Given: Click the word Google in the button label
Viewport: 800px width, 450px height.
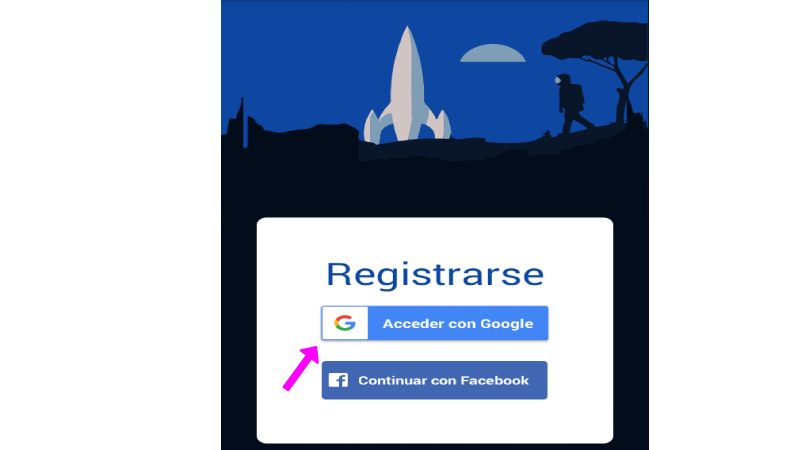Looking at the screenshot, I should pyautogui.click(x=507, y=323).
